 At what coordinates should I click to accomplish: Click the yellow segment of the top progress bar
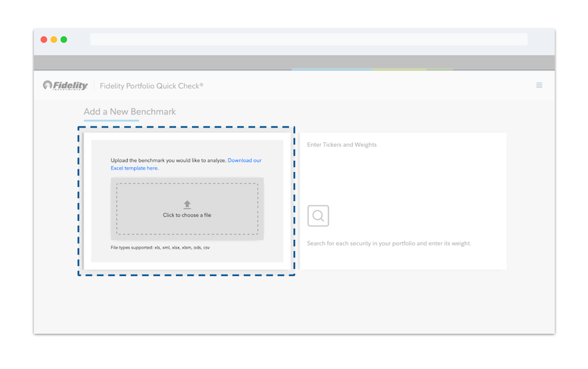tap(399, 69)
